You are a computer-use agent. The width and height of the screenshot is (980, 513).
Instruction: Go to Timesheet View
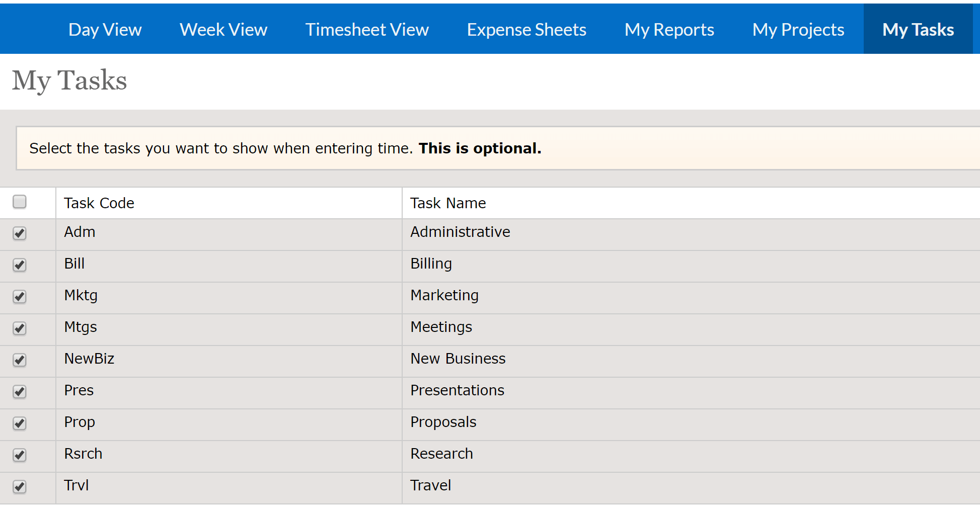(x=367, y=29)
